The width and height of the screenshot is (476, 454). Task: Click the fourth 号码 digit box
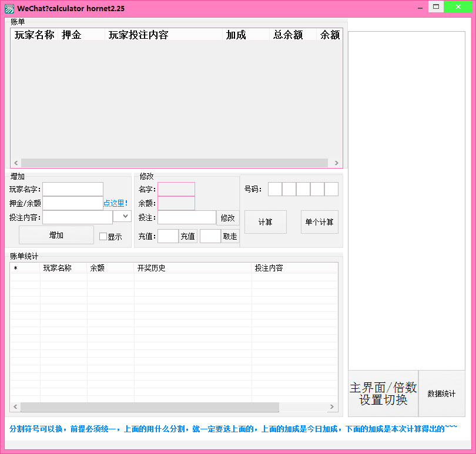(317, 189)
